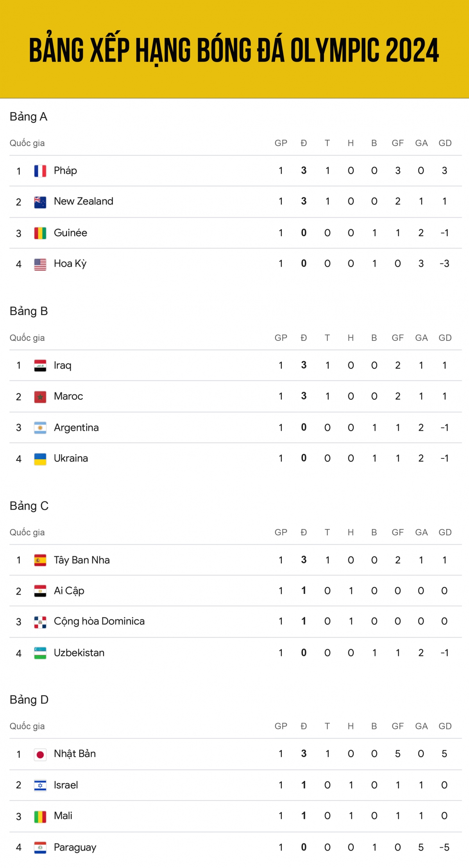Image resolution: width=469 pixels, height=868 pixels.
Task: Open the Cộng hòa Dominica team name
Action: click(99, 621)
